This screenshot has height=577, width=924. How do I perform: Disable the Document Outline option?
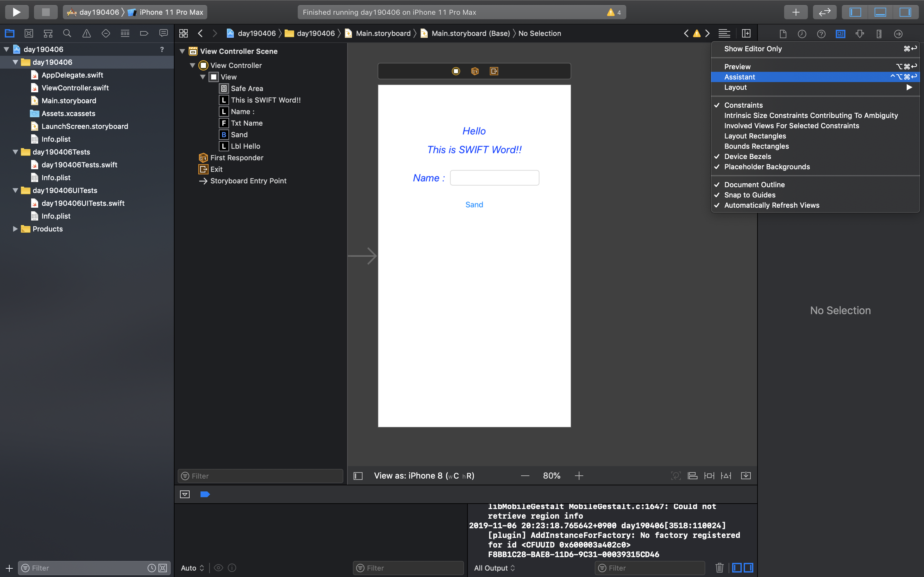(754, 185)
